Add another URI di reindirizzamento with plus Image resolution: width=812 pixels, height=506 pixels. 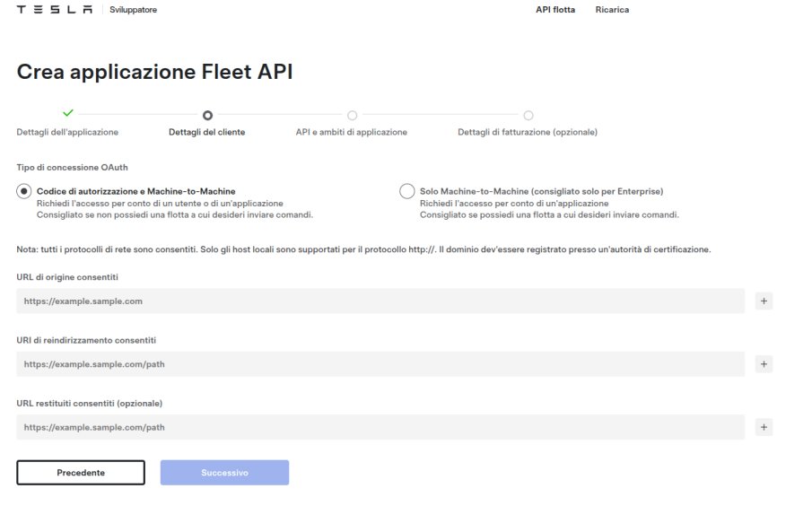point(764,364)
